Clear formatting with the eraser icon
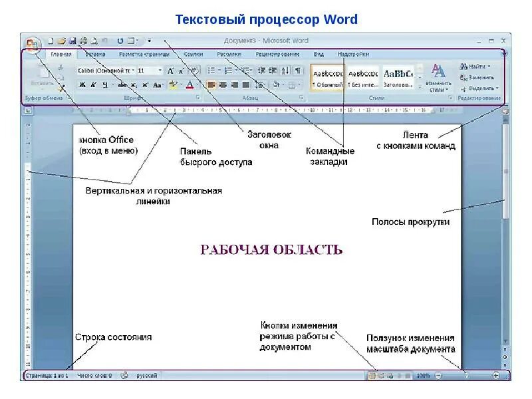This screenshot has height=399, width=532. coord(194,70)
